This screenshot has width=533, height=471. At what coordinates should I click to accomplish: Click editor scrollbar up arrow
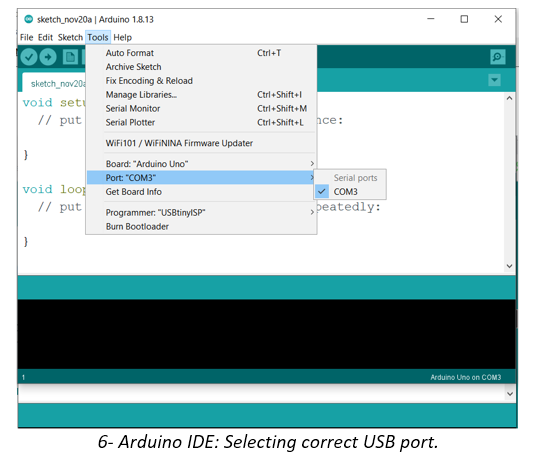(x=509, y=98)
